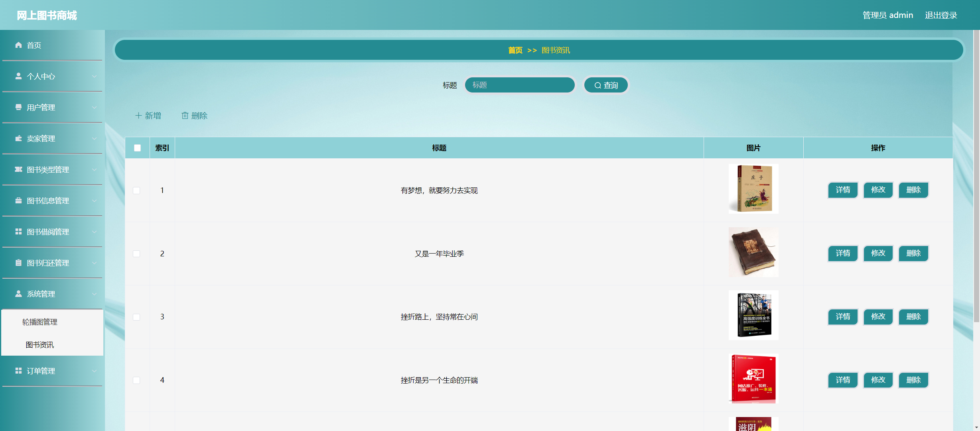Select the 图书资讯 submenu item
This screenshot has width=980, height=431.
40,345
